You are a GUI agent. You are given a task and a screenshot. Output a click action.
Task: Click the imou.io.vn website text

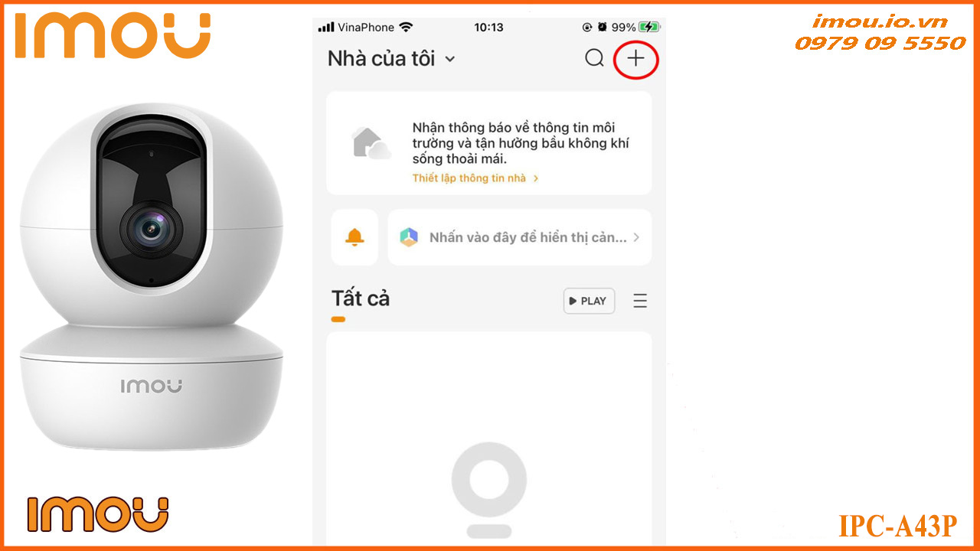pos(880,21)
